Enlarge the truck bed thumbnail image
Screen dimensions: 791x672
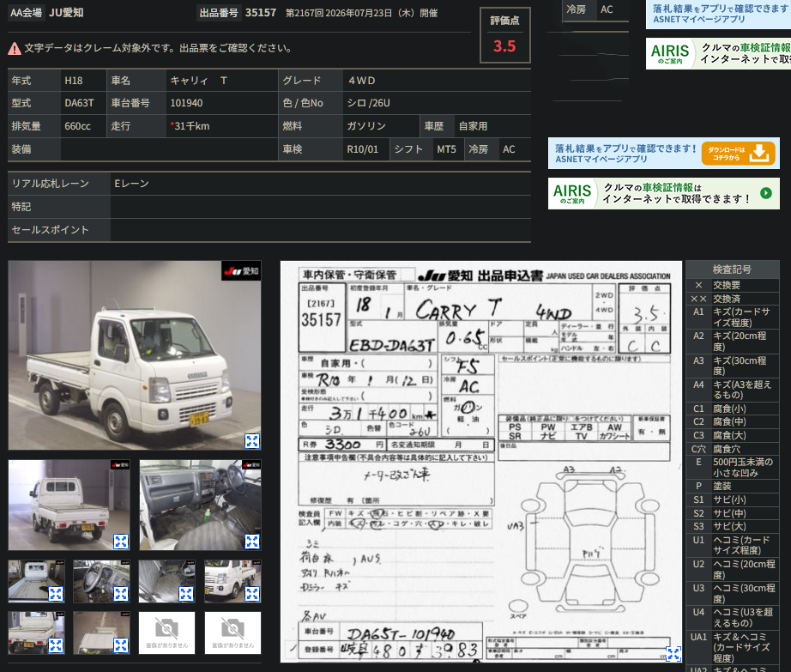click(56, 594)
